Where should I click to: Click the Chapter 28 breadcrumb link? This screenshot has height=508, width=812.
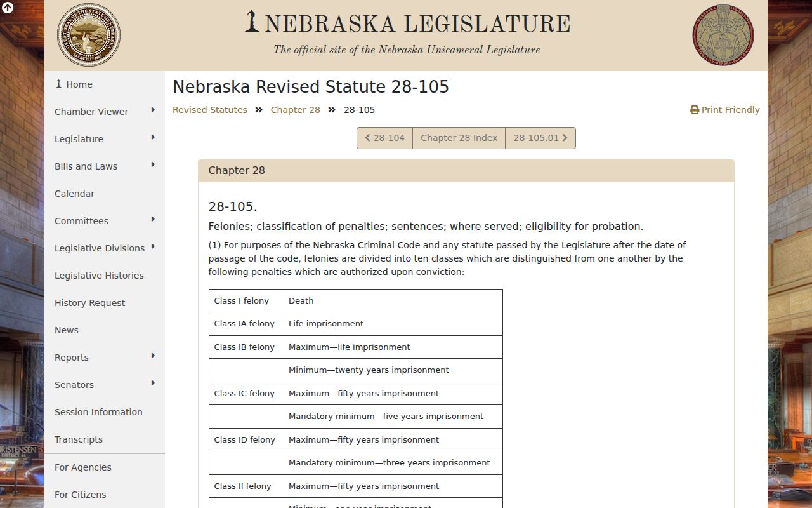296,110
